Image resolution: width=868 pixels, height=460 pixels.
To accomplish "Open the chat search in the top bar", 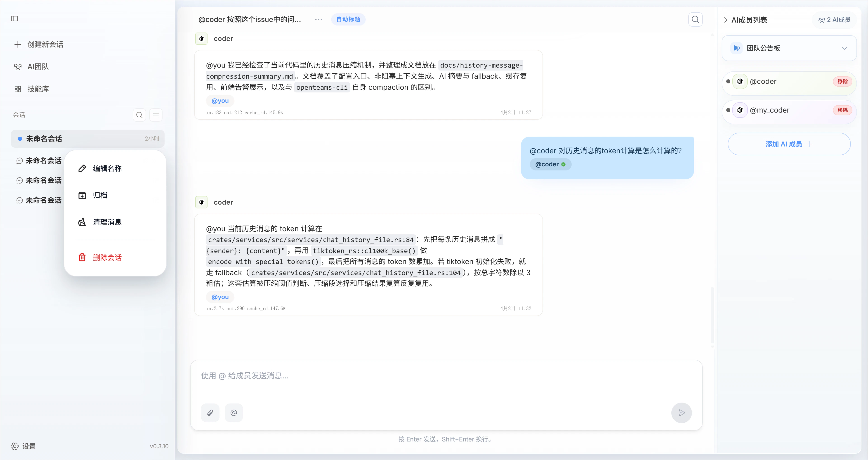I will click(695, 19).
